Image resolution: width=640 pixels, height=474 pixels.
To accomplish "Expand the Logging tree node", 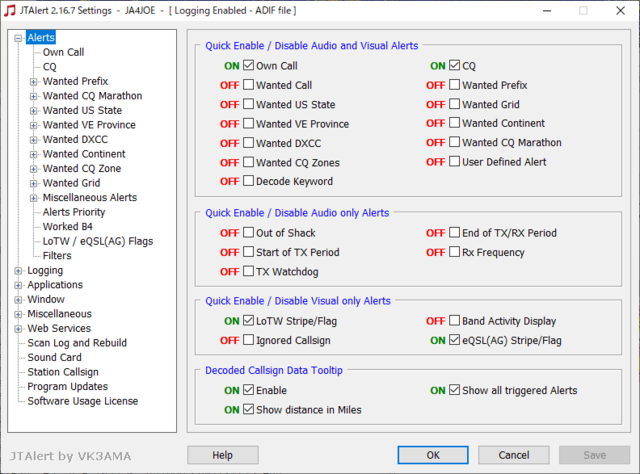I will click(18, 271).
